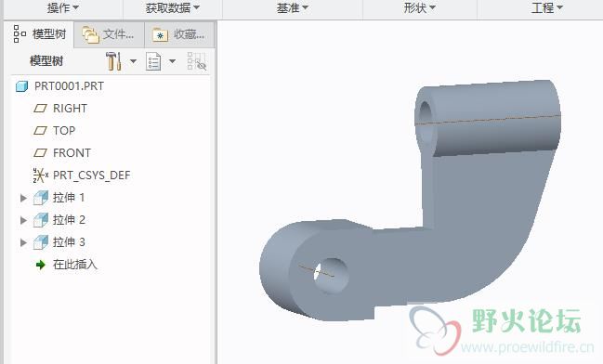Image resolution: width=603 pixels, height=364 pixels.
Task: Switch to the 文件... folder browser tab
Action: pos(109,34)
